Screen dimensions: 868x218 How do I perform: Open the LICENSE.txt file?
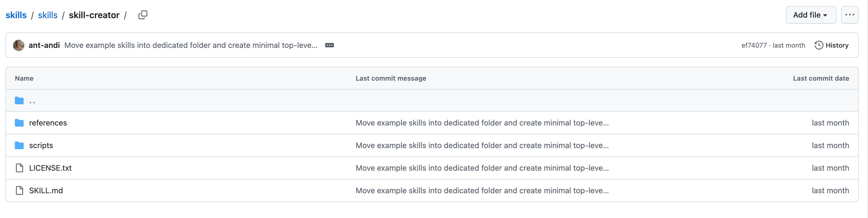[x=50, y=168]
